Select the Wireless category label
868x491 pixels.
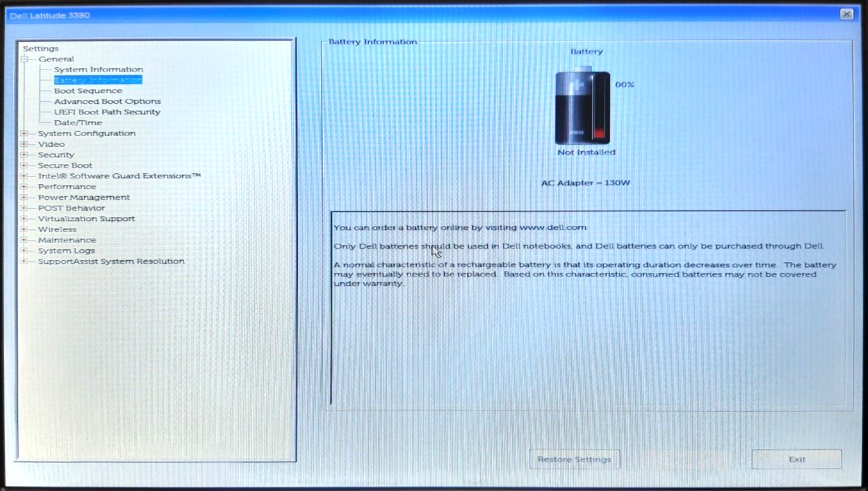click(x=57, y=230)
